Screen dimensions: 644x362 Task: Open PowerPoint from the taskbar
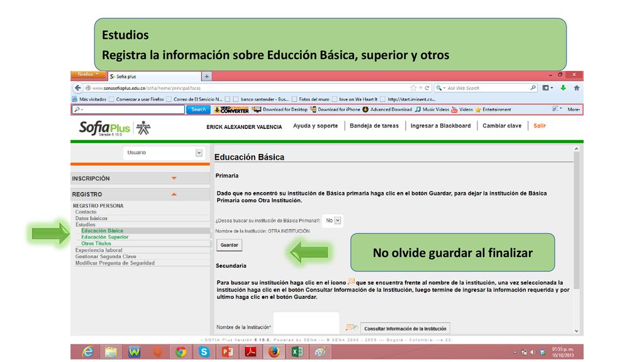coord(227,352)
